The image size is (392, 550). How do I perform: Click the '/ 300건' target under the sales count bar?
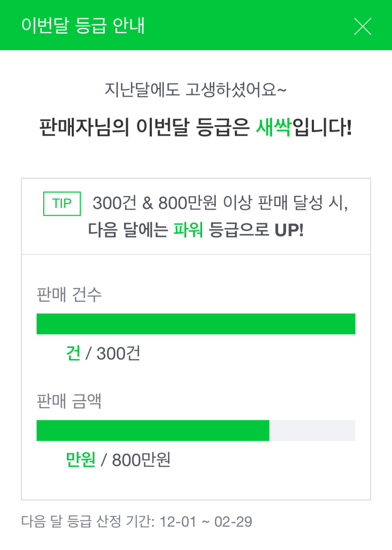[x=112, y=353]
